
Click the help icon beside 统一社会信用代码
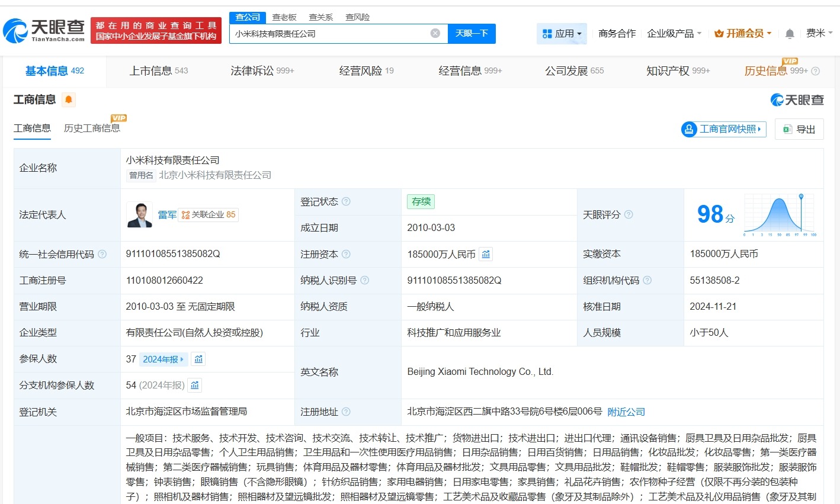pyautogui.click(x=101, y=253)
